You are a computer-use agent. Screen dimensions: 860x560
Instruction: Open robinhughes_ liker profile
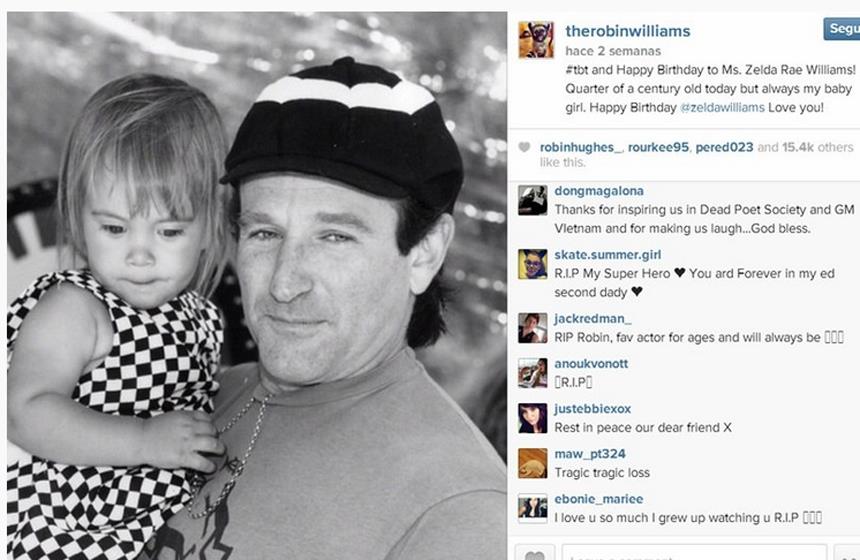pos(581,147)
